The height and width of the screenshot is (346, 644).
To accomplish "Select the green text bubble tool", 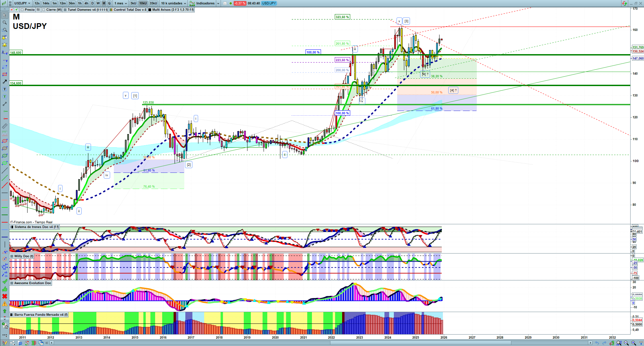I will pyautogui.click(x=5, y=97).
